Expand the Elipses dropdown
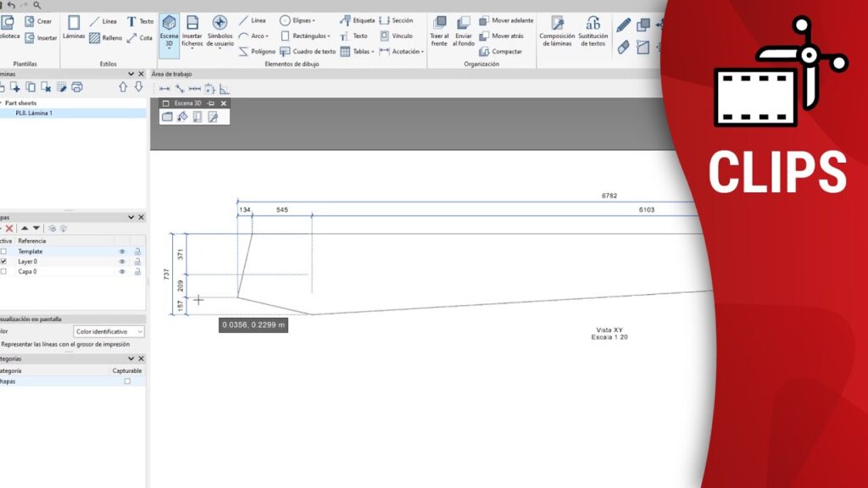Viewport: 868px width, 488px height. tap(298, 20)
